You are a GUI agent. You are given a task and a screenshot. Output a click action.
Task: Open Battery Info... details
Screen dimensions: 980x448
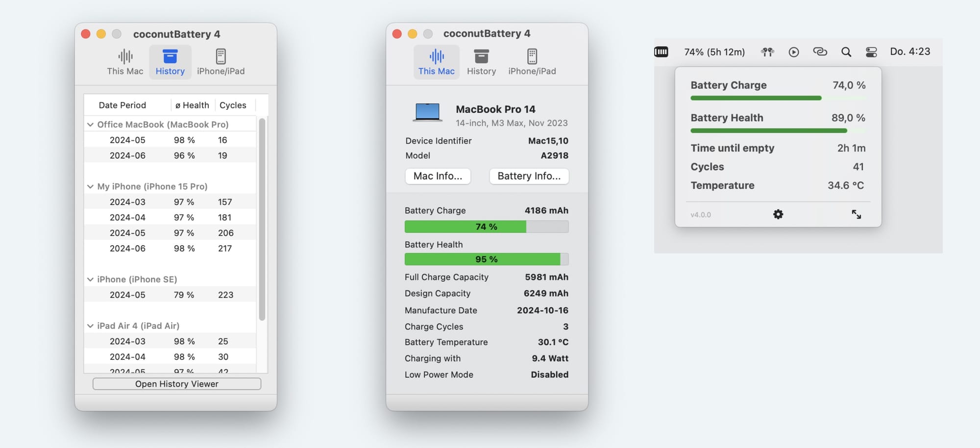[529, 176]
